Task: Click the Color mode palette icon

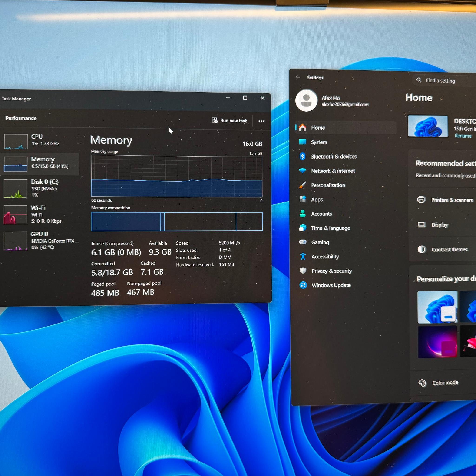Action: pos(422,383)
